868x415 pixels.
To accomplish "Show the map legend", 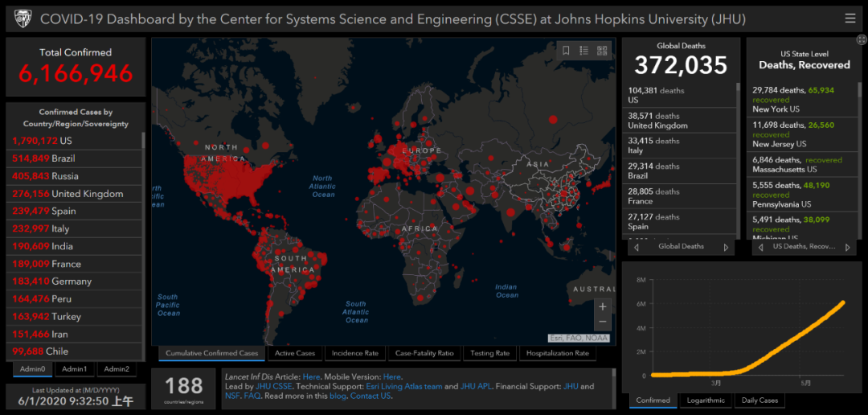I will (583, 51).
